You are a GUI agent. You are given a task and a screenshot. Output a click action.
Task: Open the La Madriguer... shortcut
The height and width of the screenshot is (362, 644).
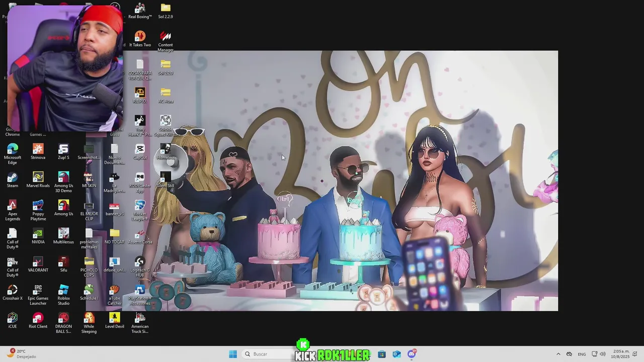[114, 182]
